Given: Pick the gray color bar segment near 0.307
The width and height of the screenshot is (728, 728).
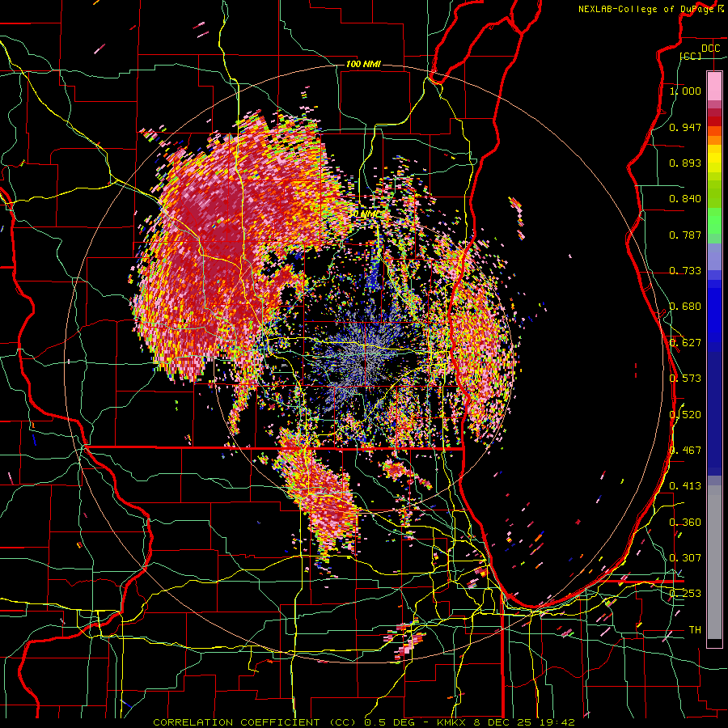Looking at the screenshot, I should pyautogui.click(x=714, y=562).
